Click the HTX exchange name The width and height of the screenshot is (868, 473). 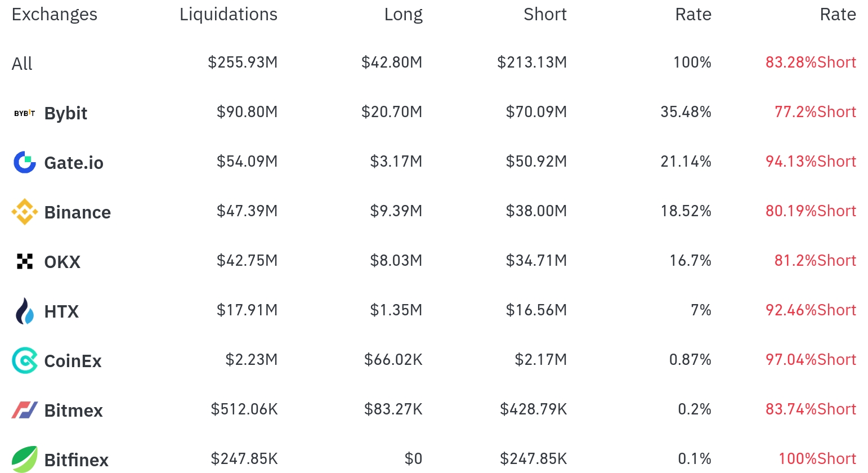point(61,311)
